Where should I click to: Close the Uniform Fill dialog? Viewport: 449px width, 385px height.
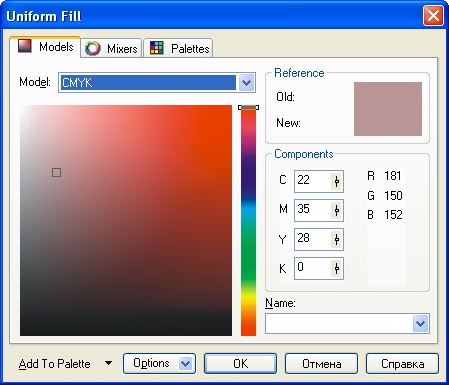tap(433, 16)
